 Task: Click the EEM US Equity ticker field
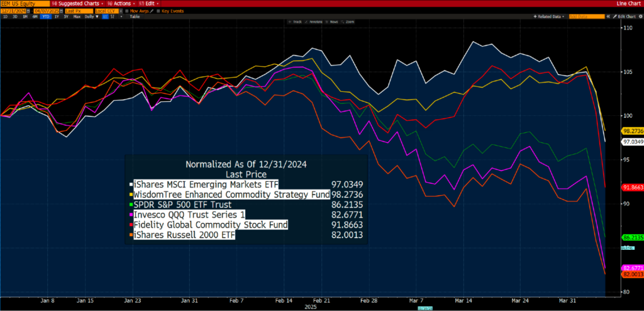click(x=25, y=4)
